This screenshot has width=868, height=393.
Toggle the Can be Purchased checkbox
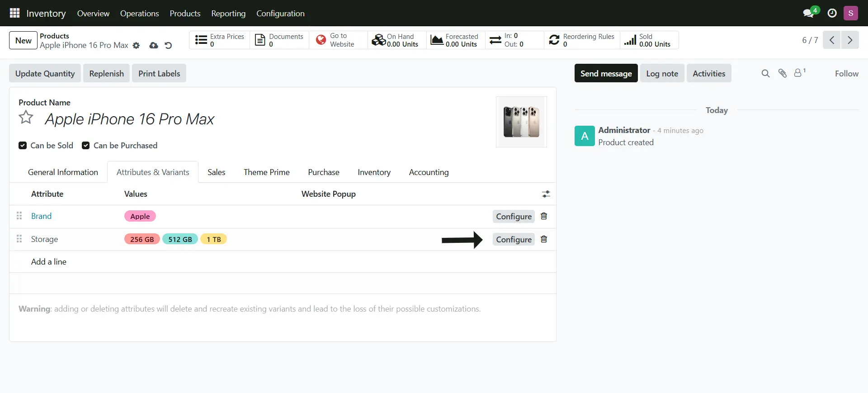click(85, 146)
